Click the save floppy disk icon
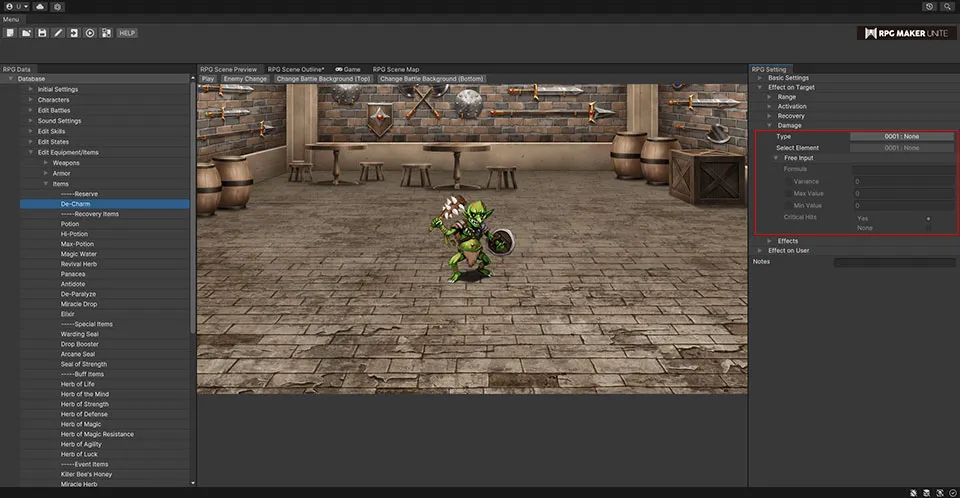Viewport: 960px width, 498px height. tap(42, 33)
